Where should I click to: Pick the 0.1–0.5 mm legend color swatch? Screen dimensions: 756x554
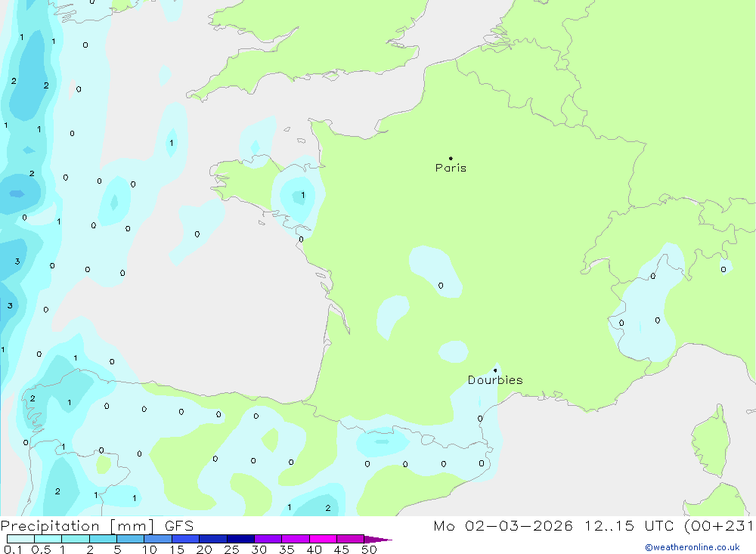(20, 539)
